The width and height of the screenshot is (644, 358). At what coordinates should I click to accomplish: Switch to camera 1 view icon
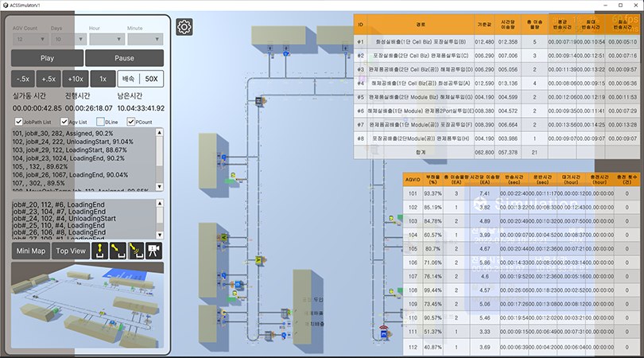coord(153,251)
